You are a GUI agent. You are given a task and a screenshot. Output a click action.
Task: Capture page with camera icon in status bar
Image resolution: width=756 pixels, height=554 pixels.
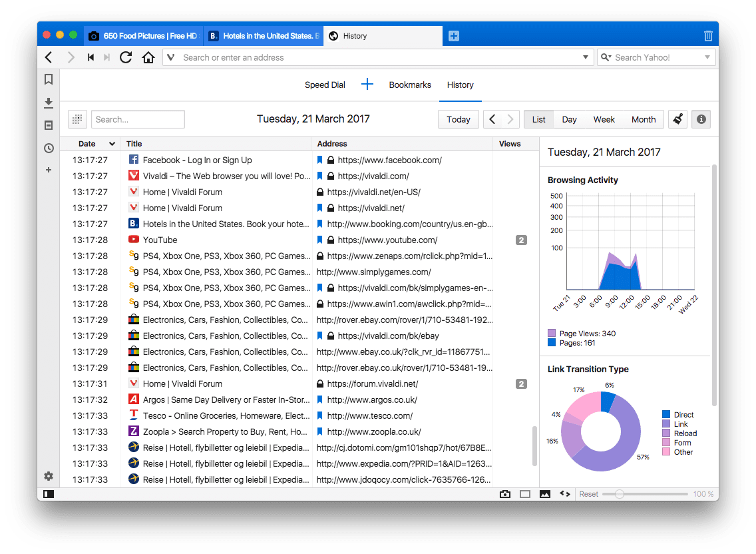(x=505, y=493)
